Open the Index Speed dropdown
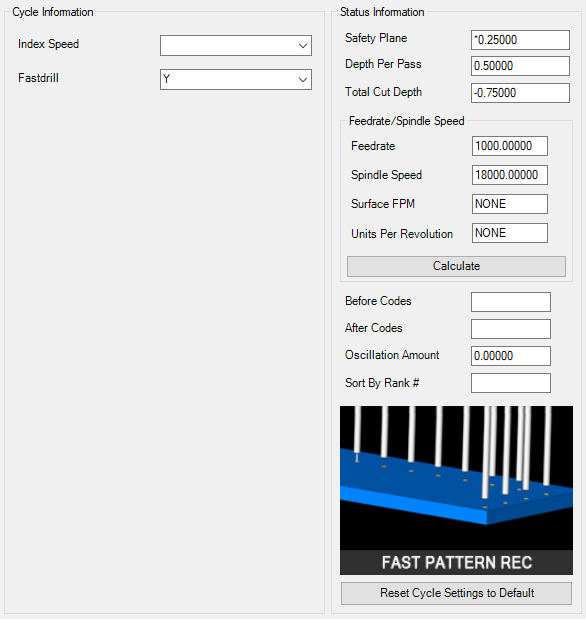The width and height of the screenshot is (586, 619). click(x=236, y=45)
